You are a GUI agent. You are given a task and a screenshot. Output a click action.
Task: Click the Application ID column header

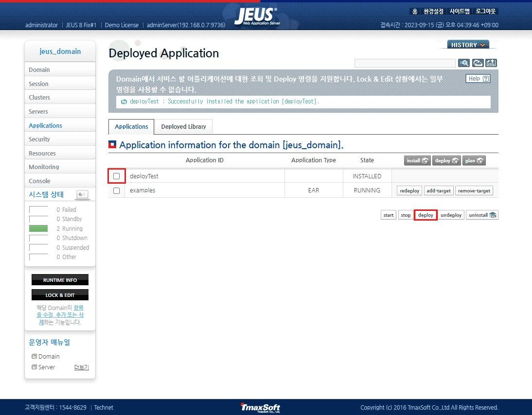pos(205,160)
